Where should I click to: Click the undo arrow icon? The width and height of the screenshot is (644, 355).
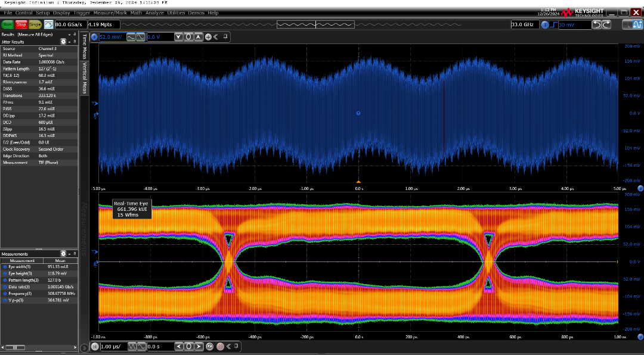pyautogui.click(x=598, y=24)
